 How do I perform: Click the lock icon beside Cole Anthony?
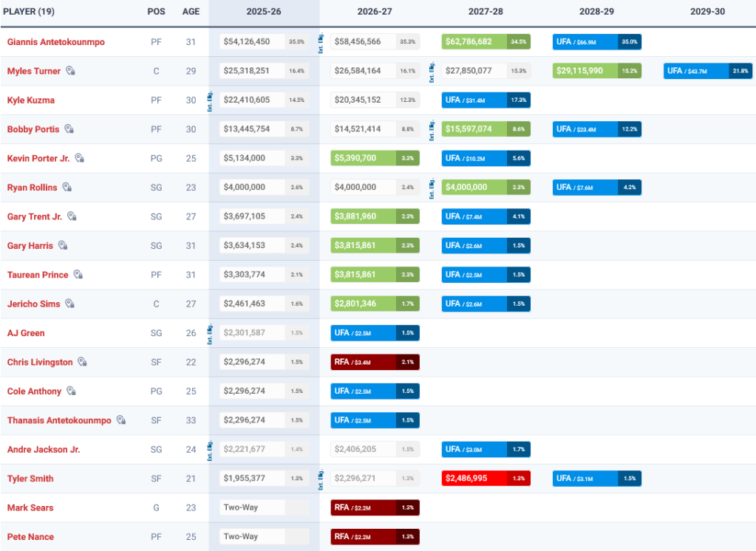tap(71, 391)
